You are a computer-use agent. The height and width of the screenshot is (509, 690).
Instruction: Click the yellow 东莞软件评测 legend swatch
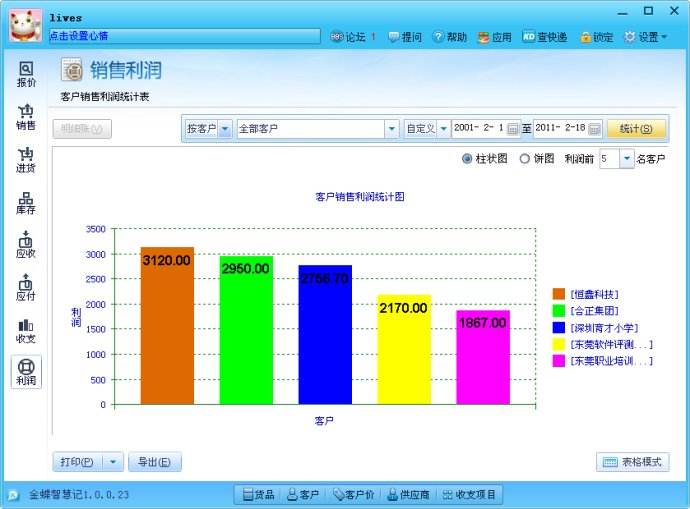(x=558, y=344)
